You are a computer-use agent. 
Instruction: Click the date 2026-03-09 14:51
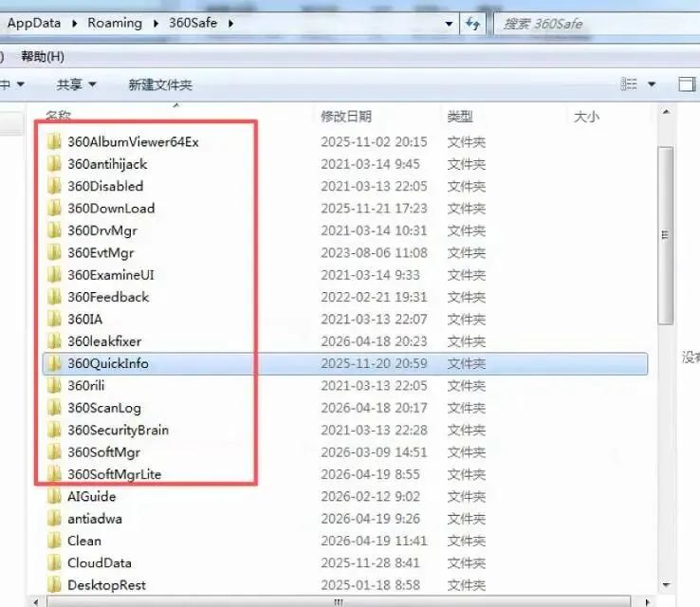pyautogui.click(x=374, y=452)
